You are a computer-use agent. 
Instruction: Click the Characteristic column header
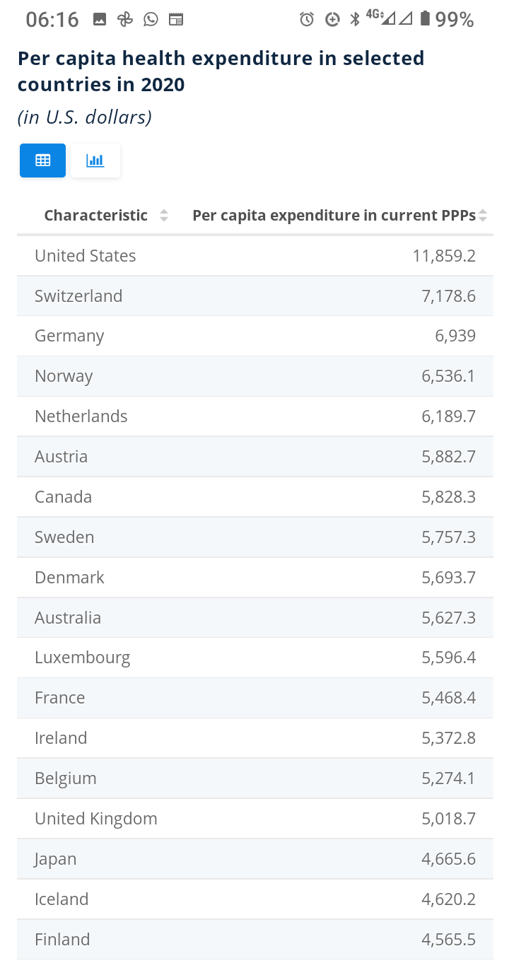click(x=96, y=216)
